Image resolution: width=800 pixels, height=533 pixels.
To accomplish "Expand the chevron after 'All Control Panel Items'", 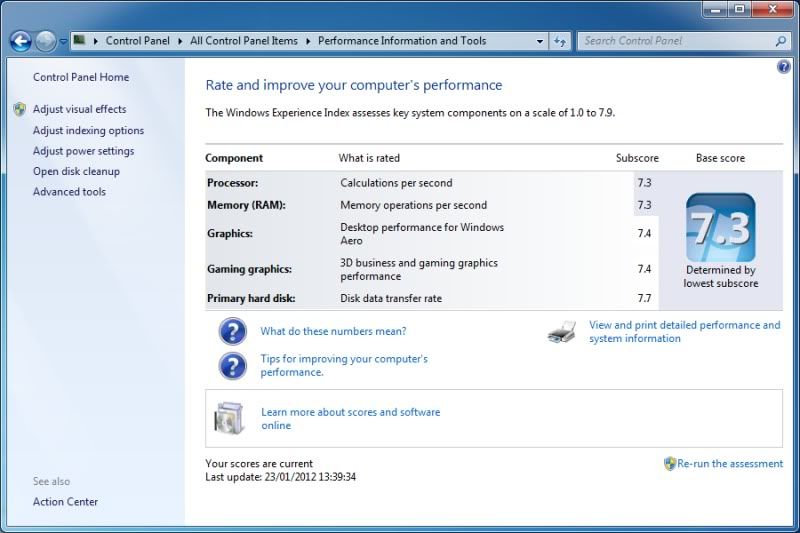I will tap(309, 41).
